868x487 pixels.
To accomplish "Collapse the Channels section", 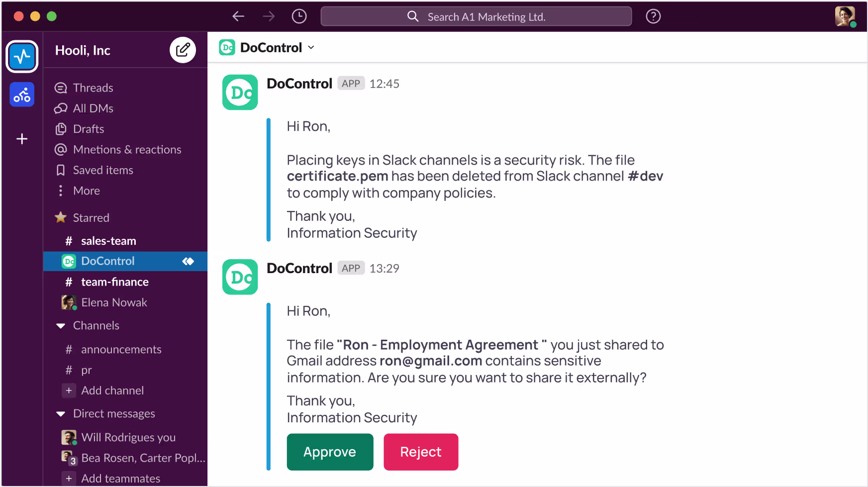I will tap(61, 326).
